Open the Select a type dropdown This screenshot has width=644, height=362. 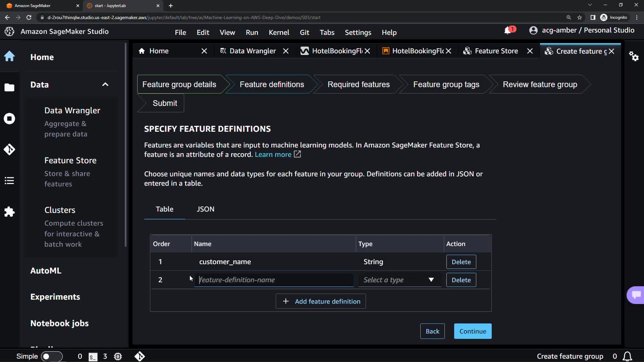(x=399, y=280)
